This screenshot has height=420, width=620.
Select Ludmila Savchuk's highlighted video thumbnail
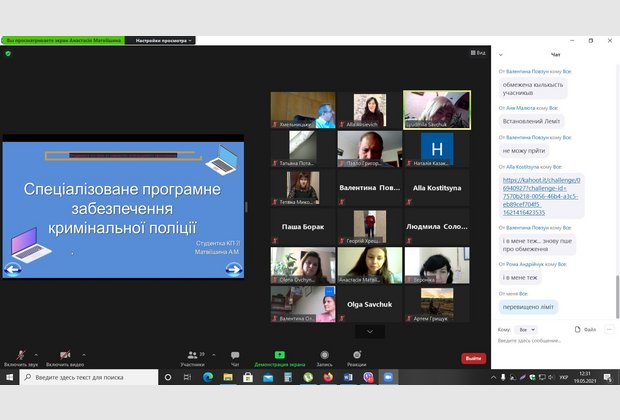[436, 110]
